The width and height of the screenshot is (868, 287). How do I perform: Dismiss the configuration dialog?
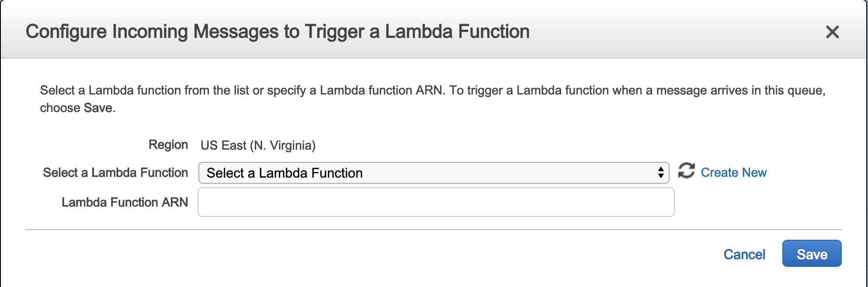point(833,31)
